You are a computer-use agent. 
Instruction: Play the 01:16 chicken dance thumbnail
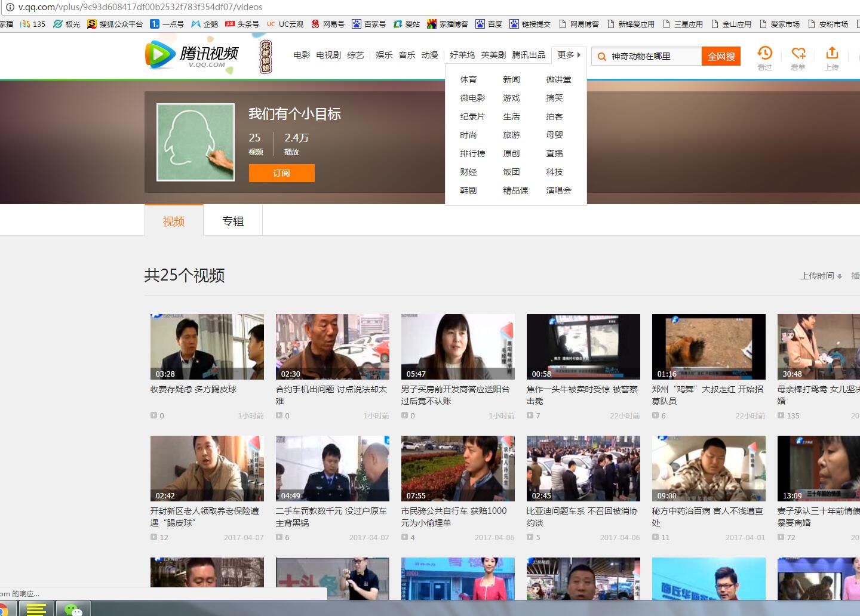(709, 347)
